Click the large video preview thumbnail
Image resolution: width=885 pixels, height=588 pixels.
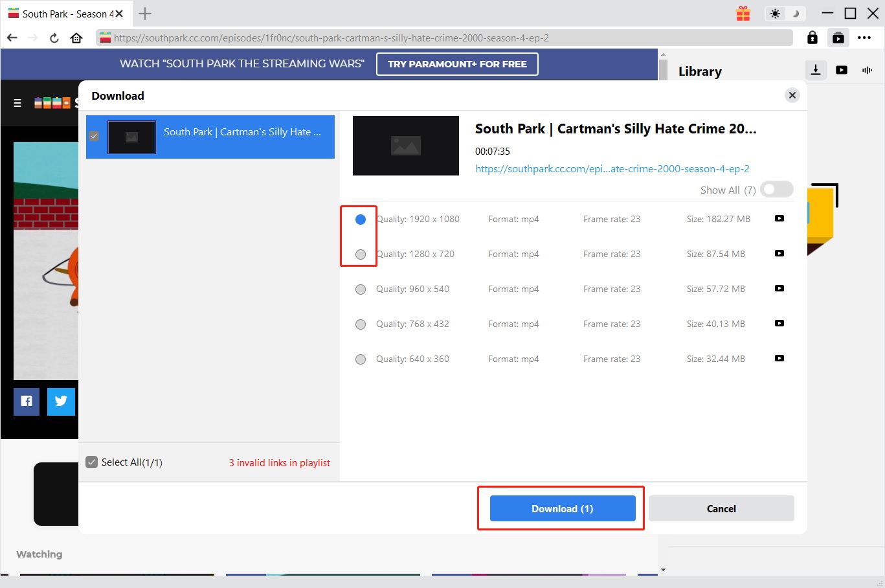[x=406, y=146]
